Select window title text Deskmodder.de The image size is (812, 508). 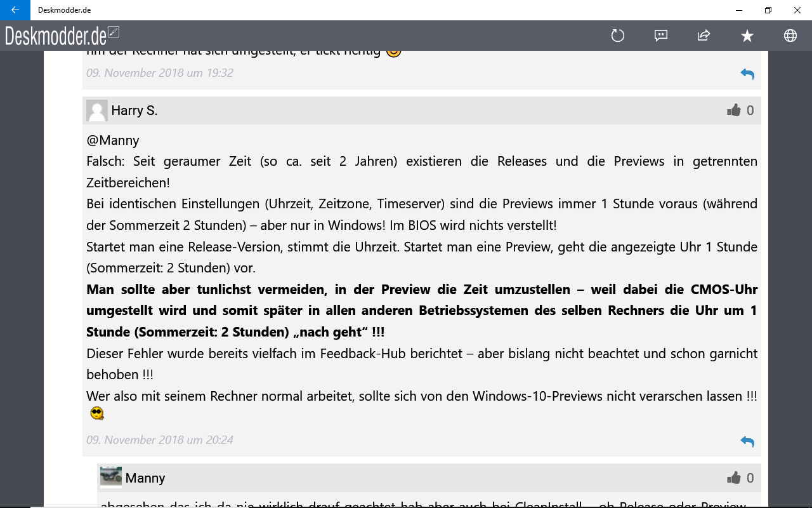(x=64, y=10)
